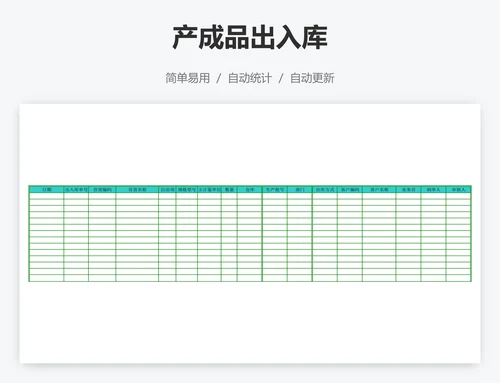
Task: Select the 审核人 column header
Action: 458,190
